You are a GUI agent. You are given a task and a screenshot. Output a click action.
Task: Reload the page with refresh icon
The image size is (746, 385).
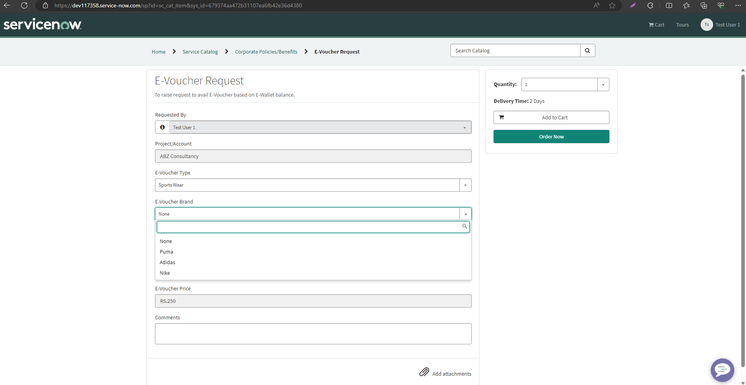point(24,6)
